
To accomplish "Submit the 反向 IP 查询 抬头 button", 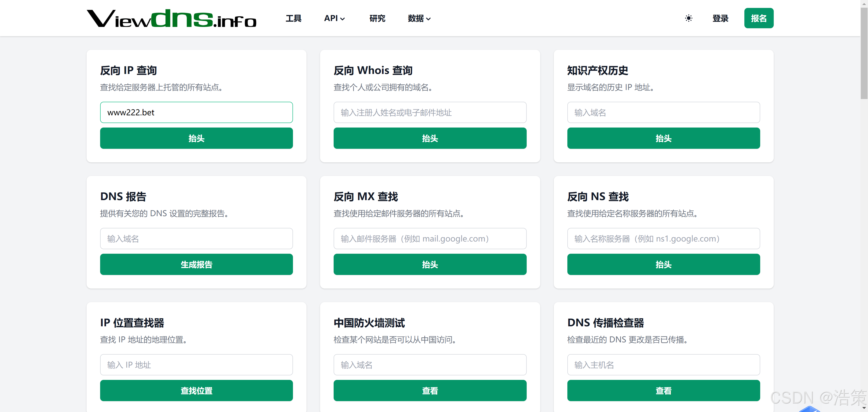I will click(196, 138).
